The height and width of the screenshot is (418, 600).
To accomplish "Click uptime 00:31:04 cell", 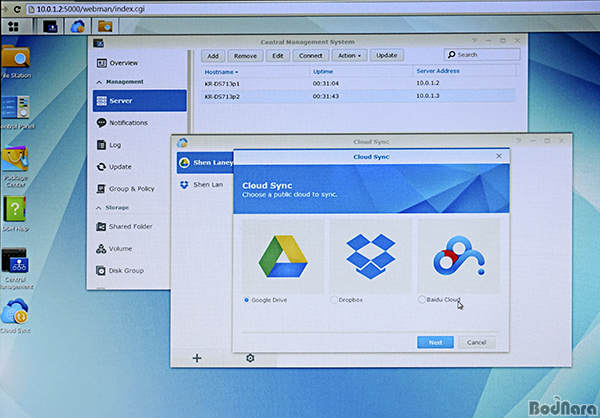I will [x=326, y=83].
